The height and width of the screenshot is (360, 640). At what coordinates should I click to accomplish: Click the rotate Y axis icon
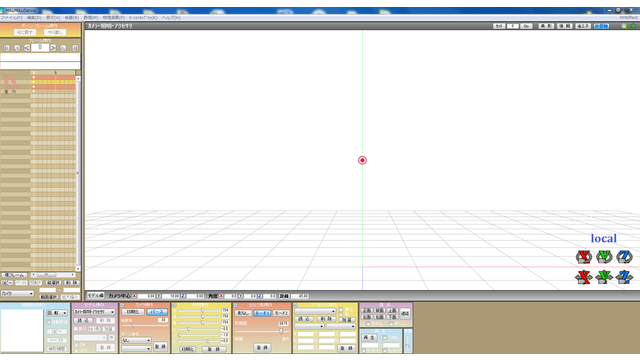[604, 257]
